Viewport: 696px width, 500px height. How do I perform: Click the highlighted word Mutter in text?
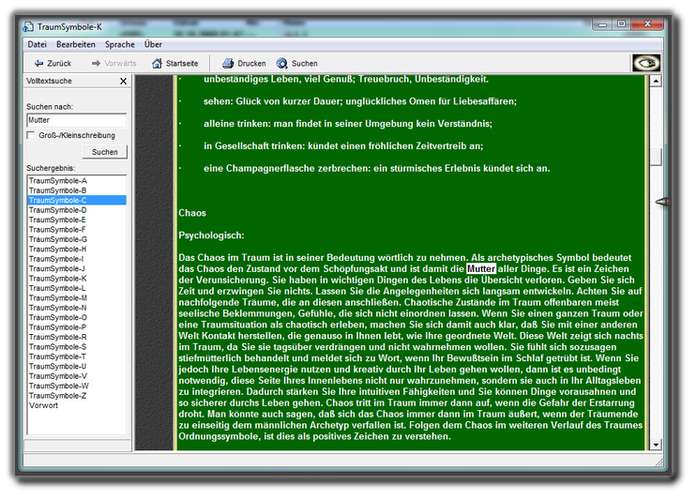(481, 269)
